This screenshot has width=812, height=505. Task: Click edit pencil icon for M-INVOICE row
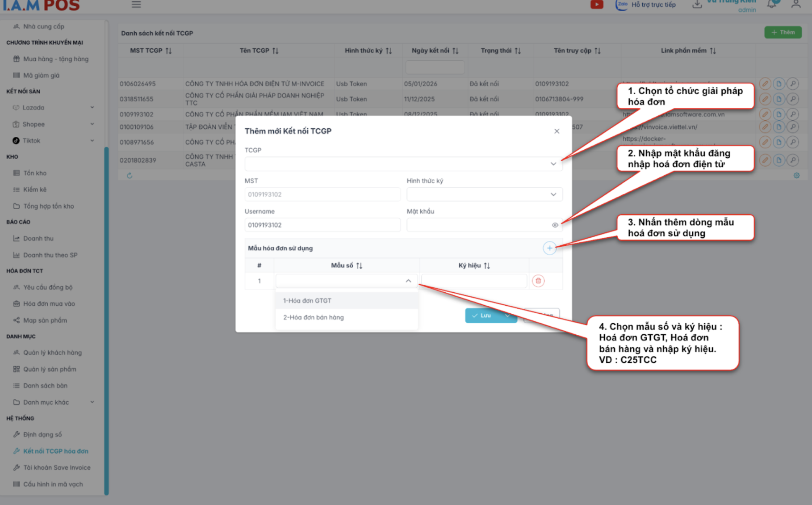click(x=765, y=84)
